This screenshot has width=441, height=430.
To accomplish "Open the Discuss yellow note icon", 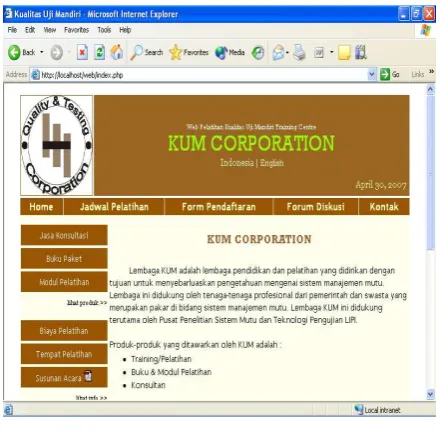I will pyautogui.click(x=344, y=53).
